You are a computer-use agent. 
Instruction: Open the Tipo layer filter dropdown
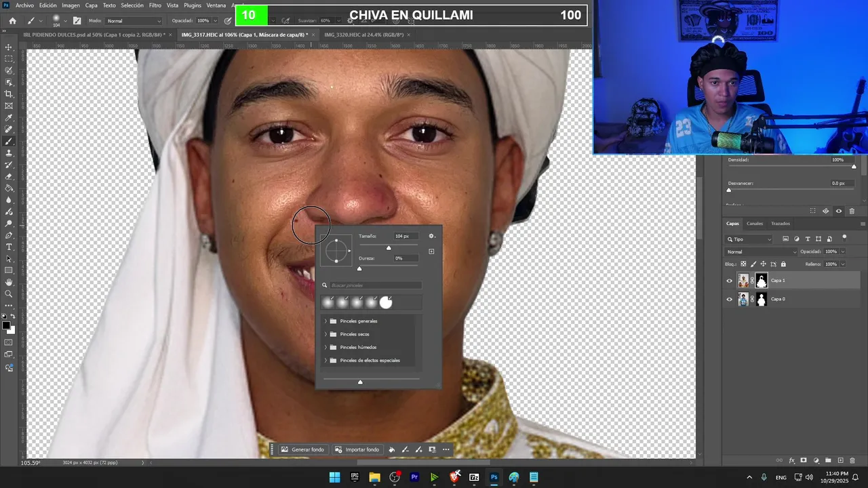point(749,239)
